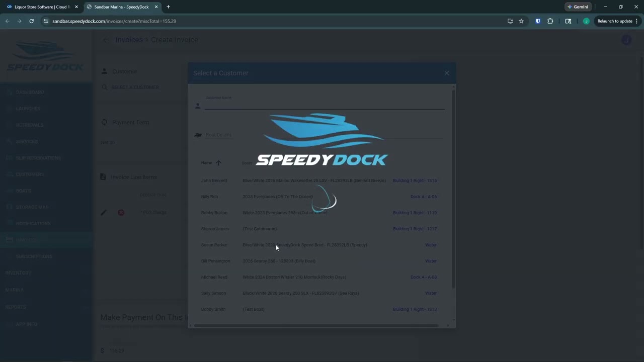Click the Boston Whaler 210 Montauk boat text
644x362 pixels.
click(294, 277)
